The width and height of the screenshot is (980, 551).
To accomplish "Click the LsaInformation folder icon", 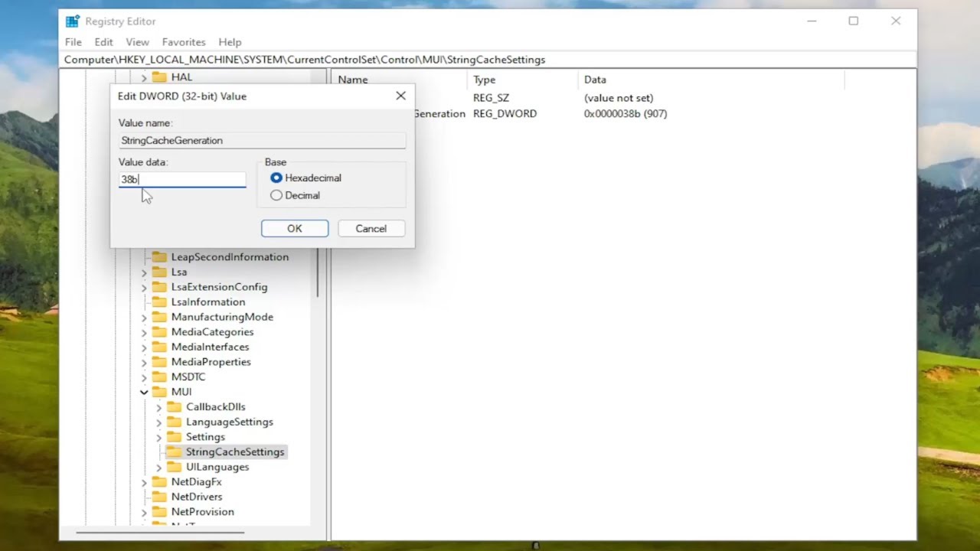I will coord(159,302).
